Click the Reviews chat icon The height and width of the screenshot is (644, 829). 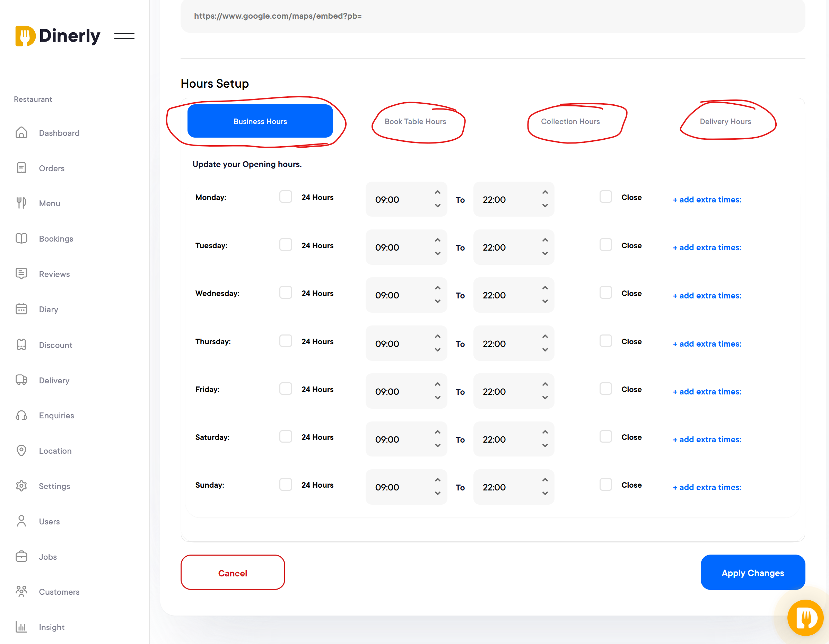(x=21, y=274)
